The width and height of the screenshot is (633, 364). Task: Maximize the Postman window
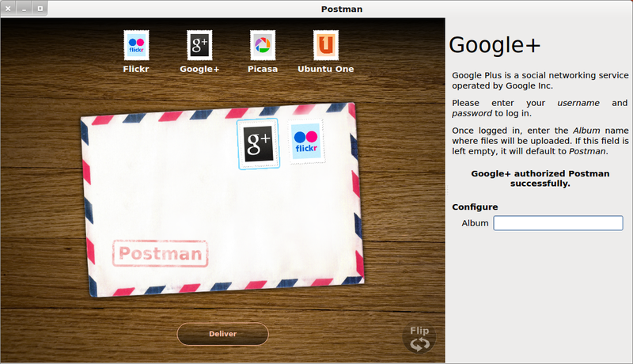(x=40, y=9)
